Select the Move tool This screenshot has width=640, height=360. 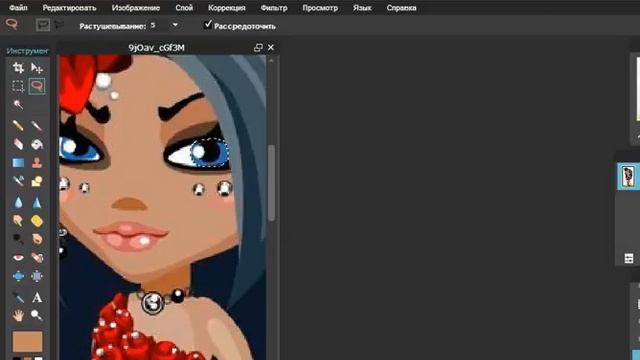[x=37, y=68]
